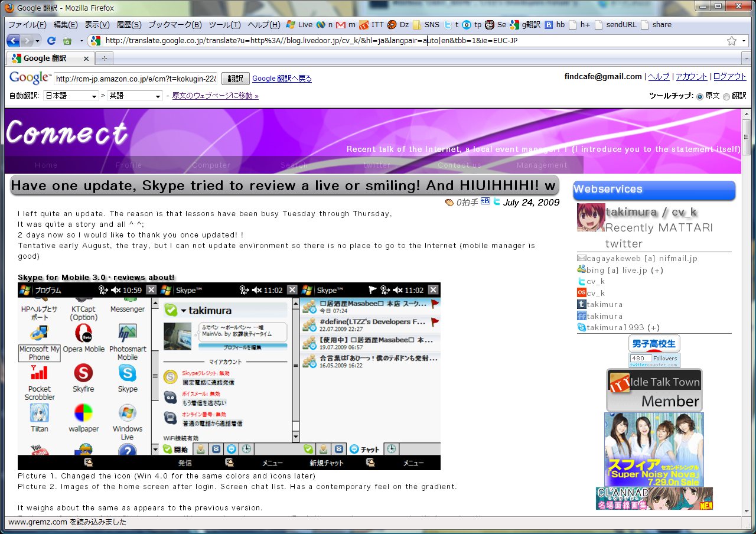The height and width of the screenshot is (534, 756).
Task: Click the 原文のウェブページに移動 link
Action: (215, 96)
